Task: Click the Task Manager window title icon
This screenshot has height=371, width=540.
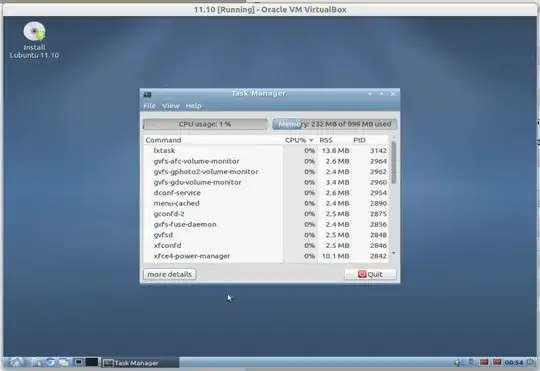Action: [x=147, y=94]
